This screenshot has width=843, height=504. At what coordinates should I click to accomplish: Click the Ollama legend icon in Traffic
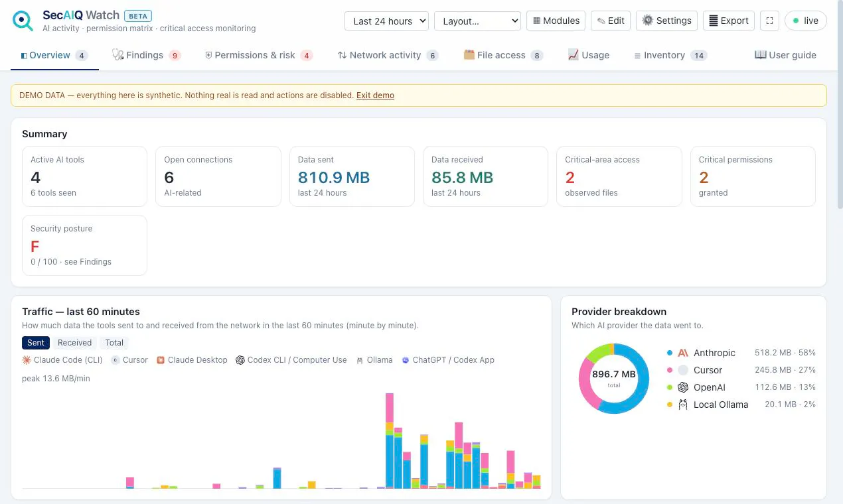(360, 360)
